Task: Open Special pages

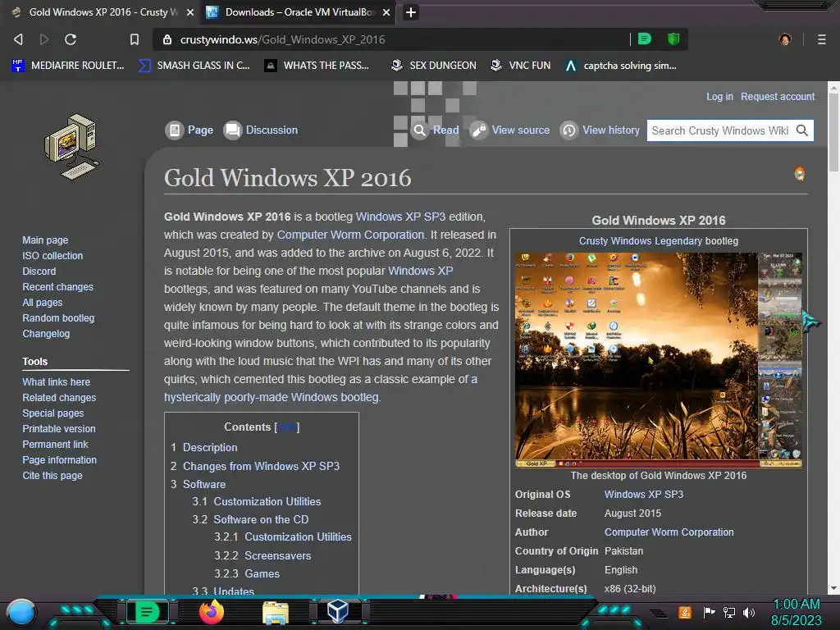Action: click(53, 413)
